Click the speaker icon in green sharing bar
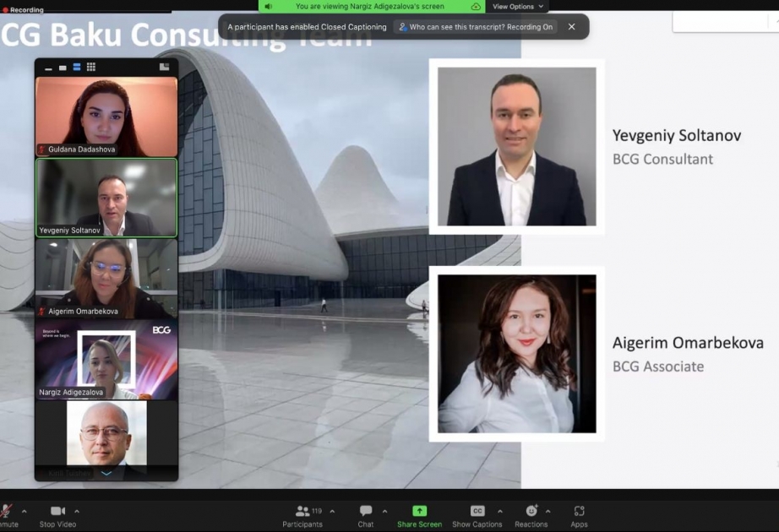 pyautogui.click(x=269, y=7)
